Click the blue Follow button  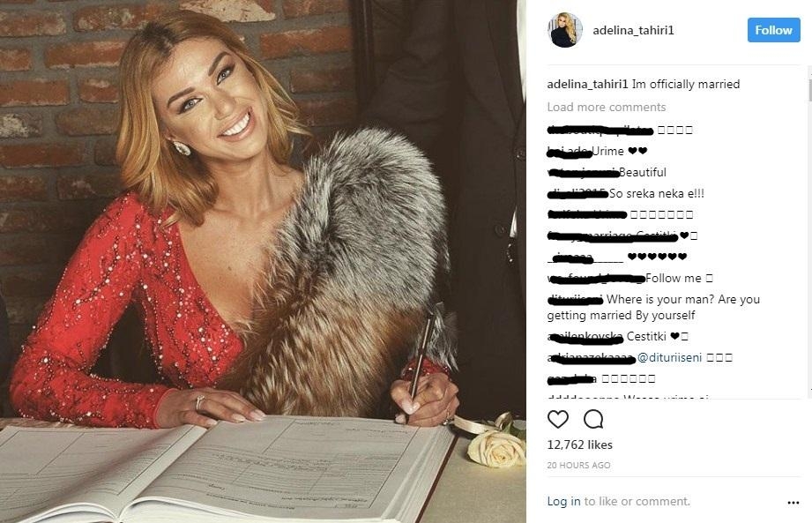774,30
